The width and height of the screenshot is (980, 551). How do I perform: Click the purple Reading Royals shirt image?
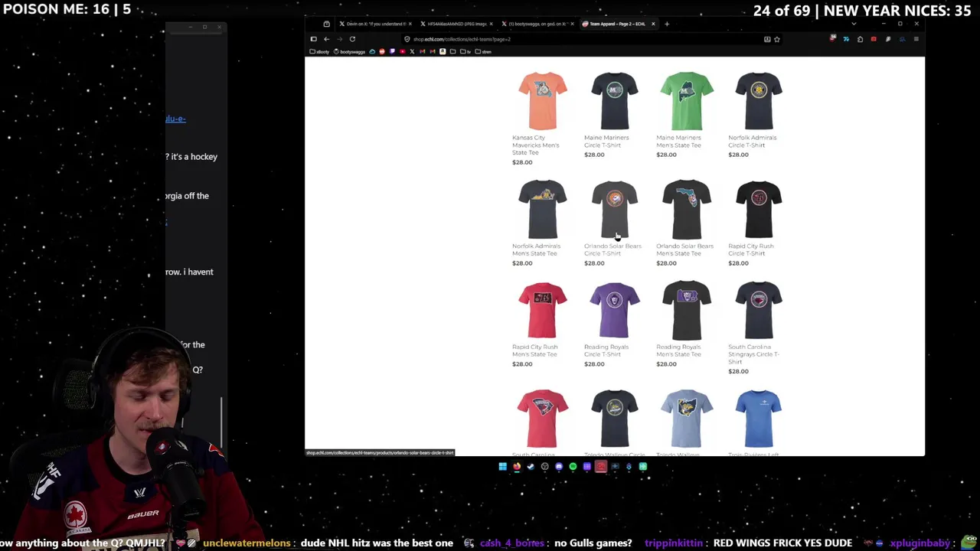(x=615, y=310)
